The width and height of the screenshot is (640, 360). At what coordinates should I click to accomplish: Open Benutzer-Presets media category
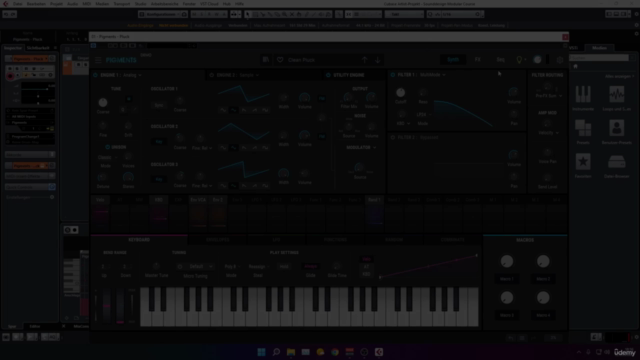(x=616, y=132)
